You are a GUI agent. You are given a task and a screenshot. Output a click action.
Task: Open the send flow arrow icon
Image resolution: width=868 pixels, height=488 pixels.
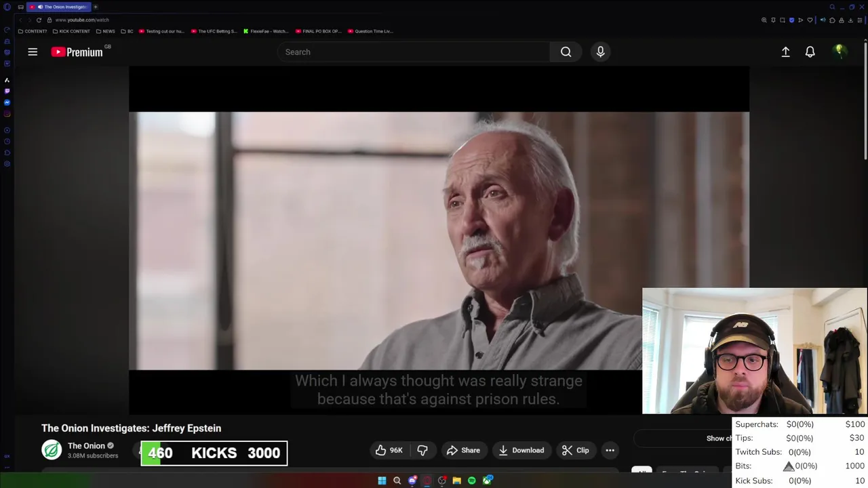[801, 20]
